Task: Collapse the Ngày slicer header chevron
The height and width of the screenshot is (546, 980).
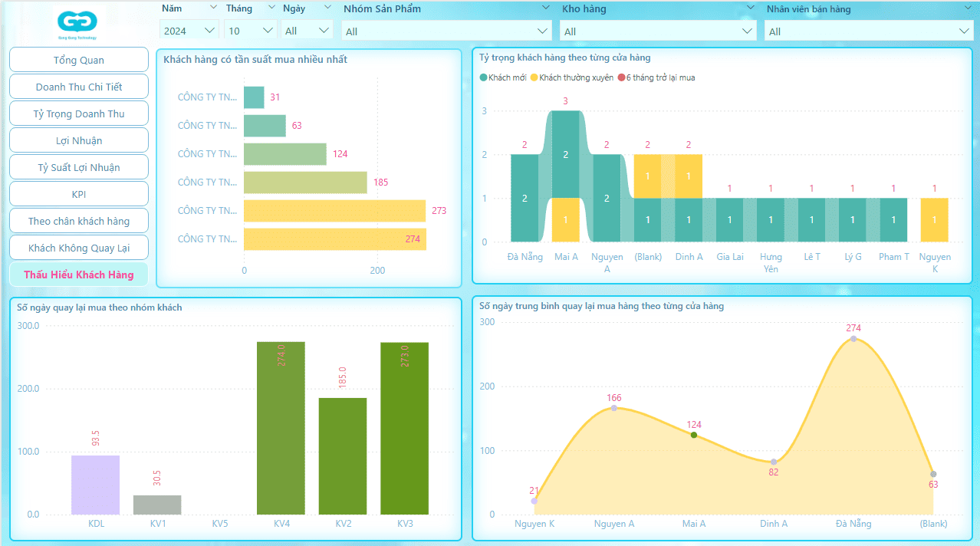Action: click(328, 8)
